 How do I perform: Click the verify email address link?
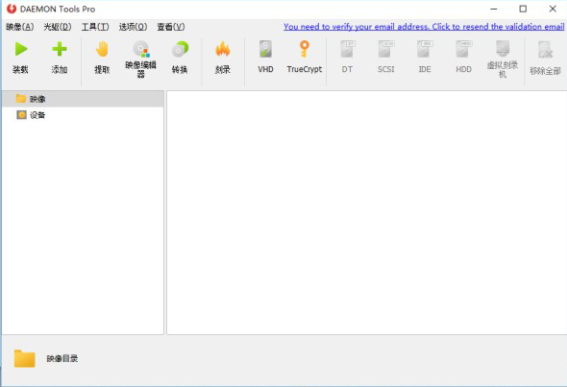423,27
